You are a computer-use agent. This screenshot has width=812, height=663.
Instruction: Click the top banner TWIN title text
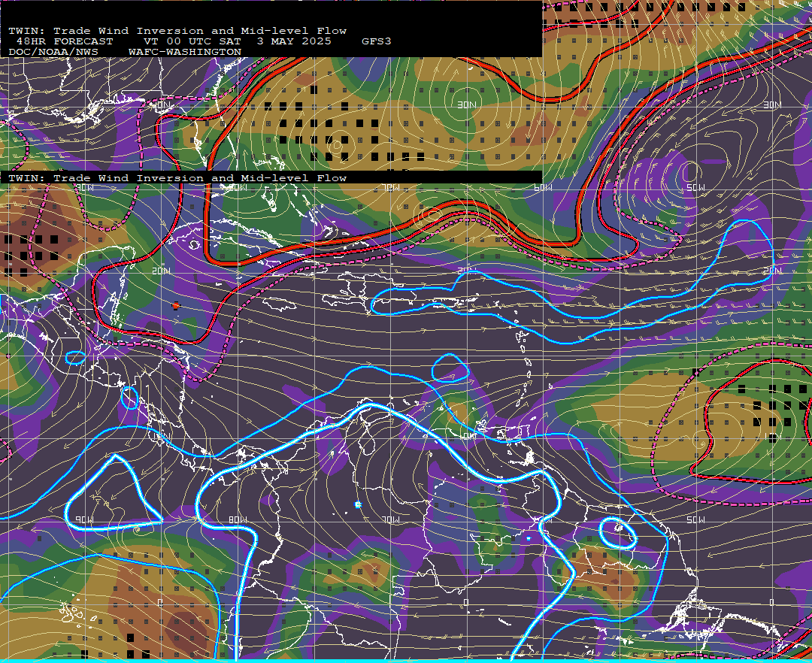coord(177,31)
